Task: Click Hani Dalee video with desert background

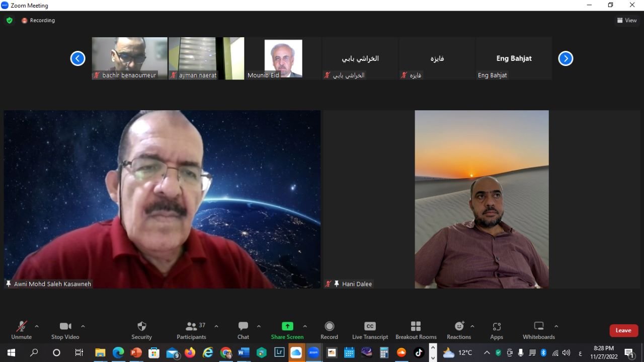Action: point(481,199)
